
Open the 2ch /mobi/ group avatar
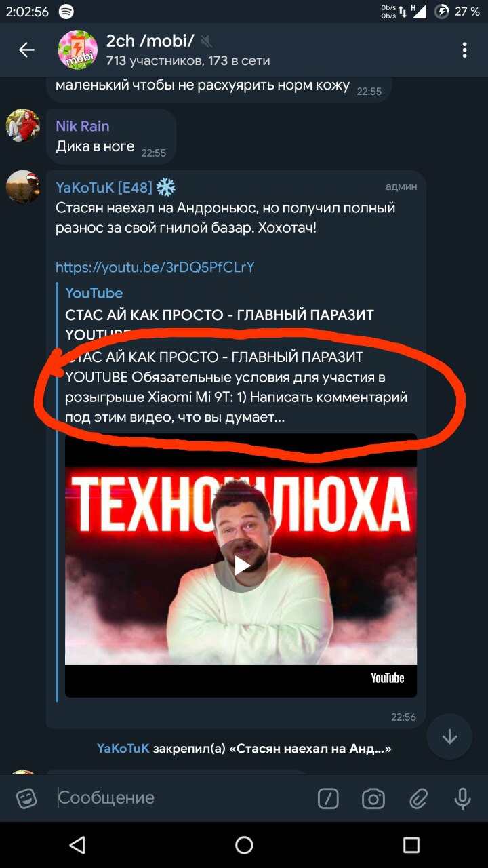pyautogui.click(x=78, y=50)
